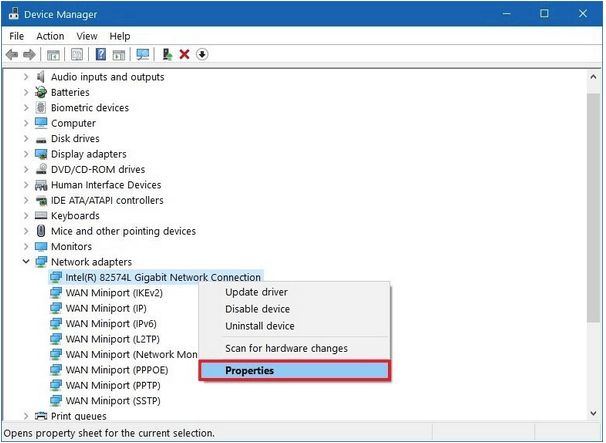Click the Device Manager title bar icon
606x443 pixels.
(14, 14)
